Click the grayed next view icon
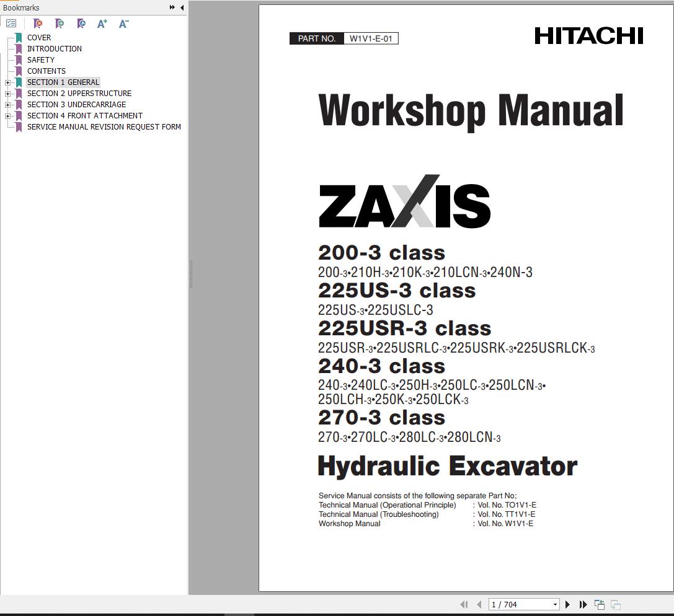Screen dimensions: 674x616 point(616,604)
